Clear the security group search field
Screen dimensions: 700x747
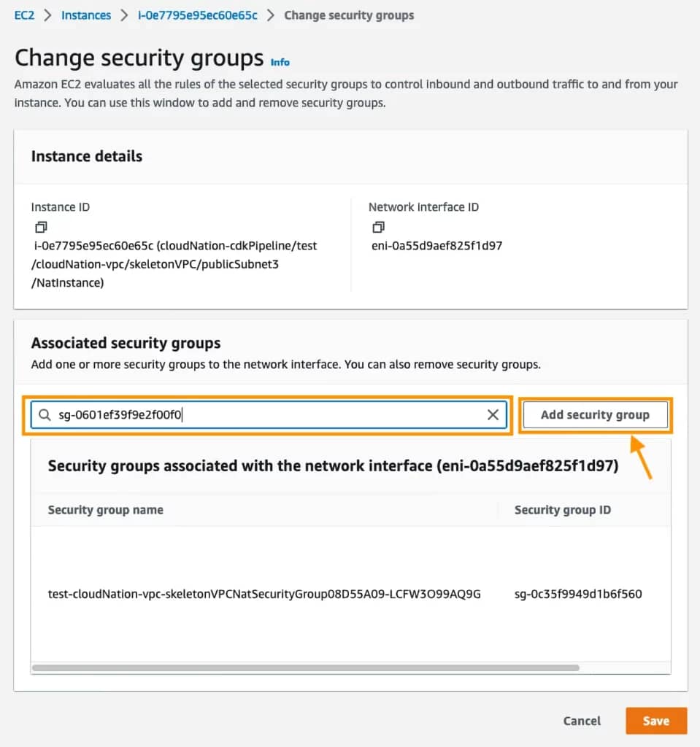(x=493, y=415)
